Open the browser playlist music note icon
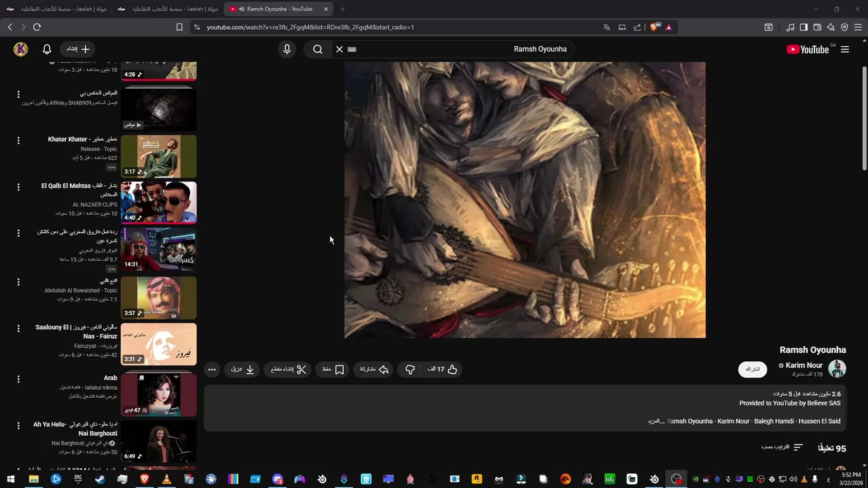The width and height of the screenshot is (868, 488). coord(790,27)
